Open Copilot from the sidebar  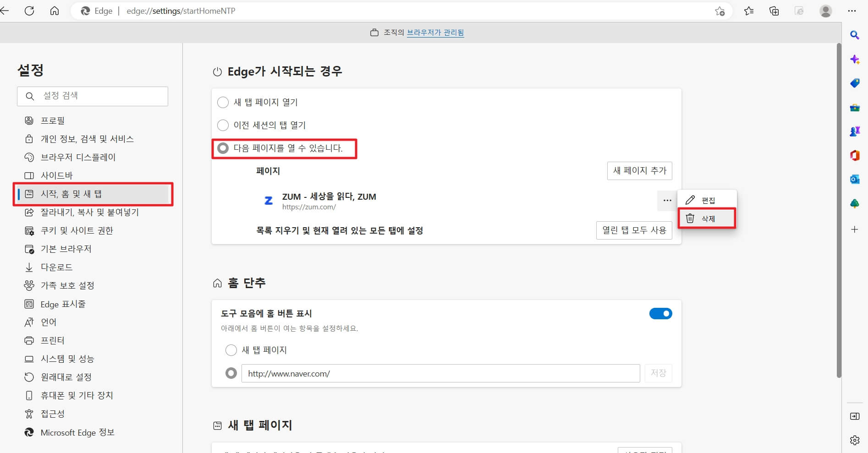coord(854,59)
